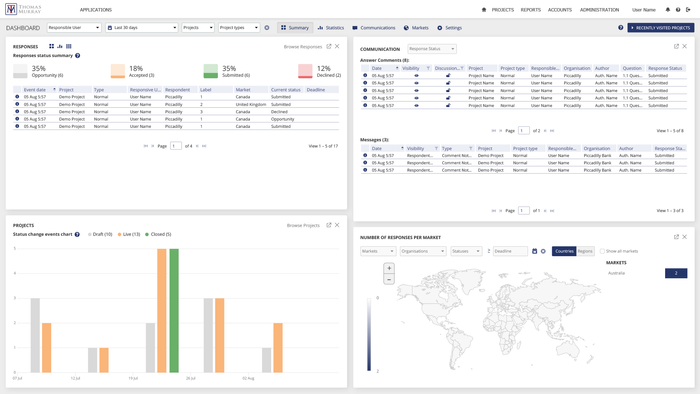Close the Projects panel

pyautogui.click(x=337, y=225)
